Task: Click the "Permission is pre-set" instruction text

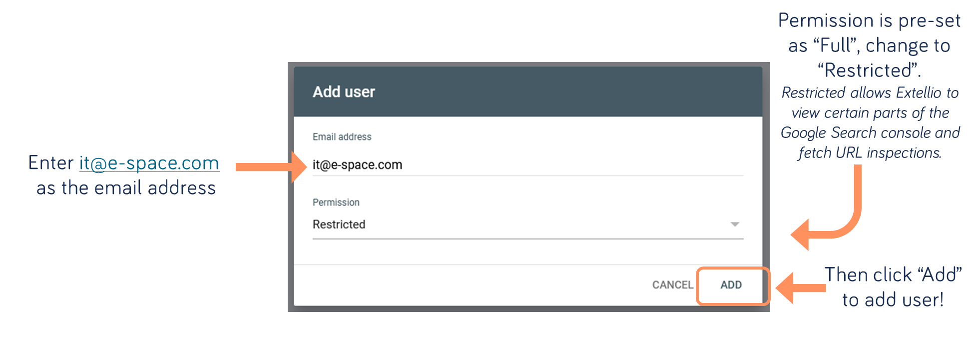Action: click(869, 45)
